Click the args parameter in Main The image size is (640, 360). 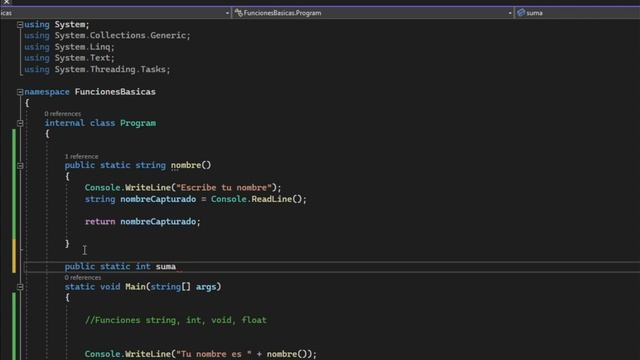[x=206, y=287]
